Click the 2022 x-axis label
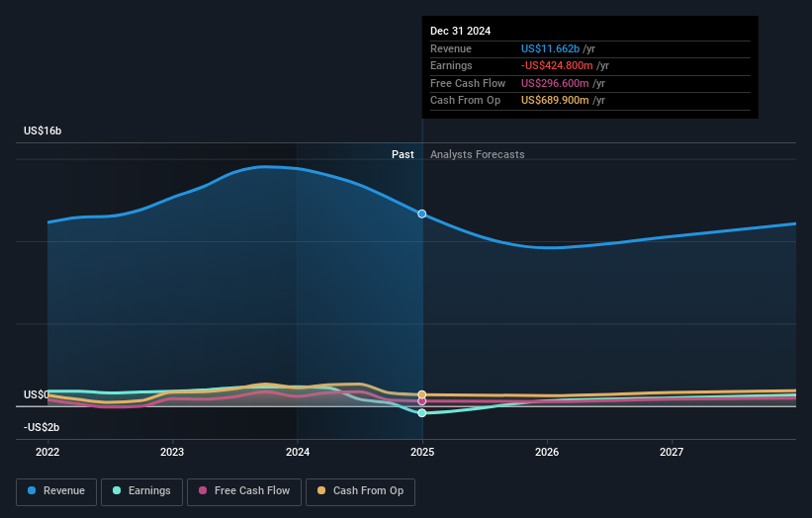This screenshot has width=812, height=518. [x=47, y=453]
